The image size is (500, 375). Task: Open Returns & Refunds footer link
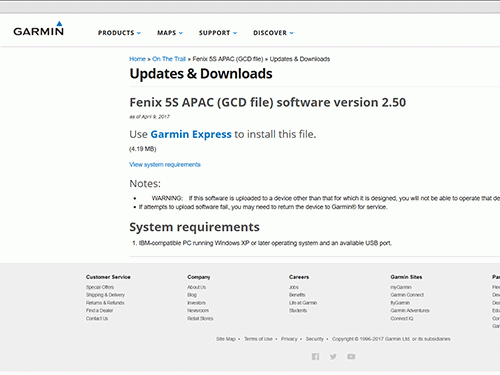coord(105,303)
